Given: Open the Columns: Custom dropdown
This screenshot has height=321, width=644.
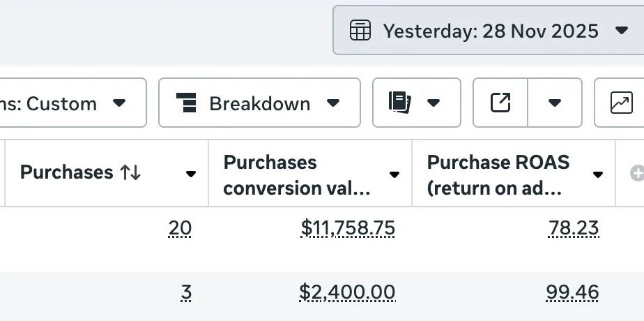Looking at the screenshot, I should (70, 103).
